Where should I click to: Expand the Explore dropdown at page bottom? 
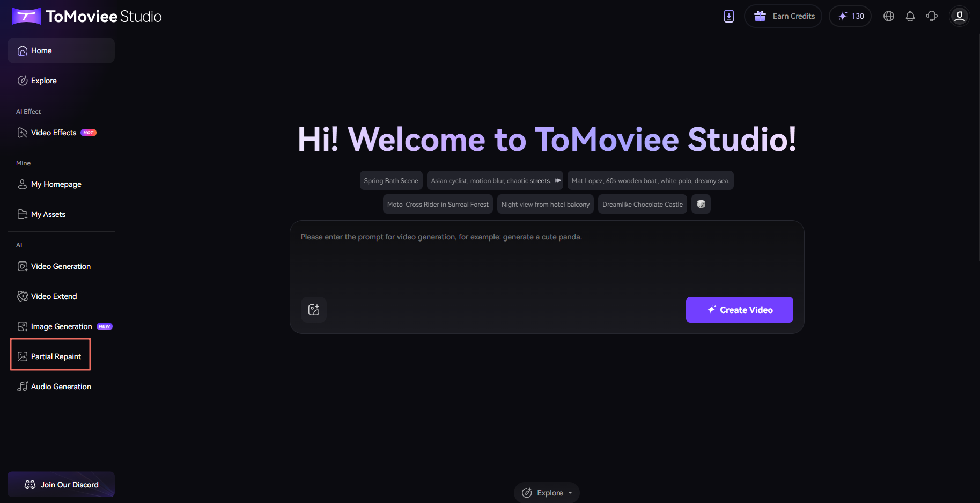(547, 492)
